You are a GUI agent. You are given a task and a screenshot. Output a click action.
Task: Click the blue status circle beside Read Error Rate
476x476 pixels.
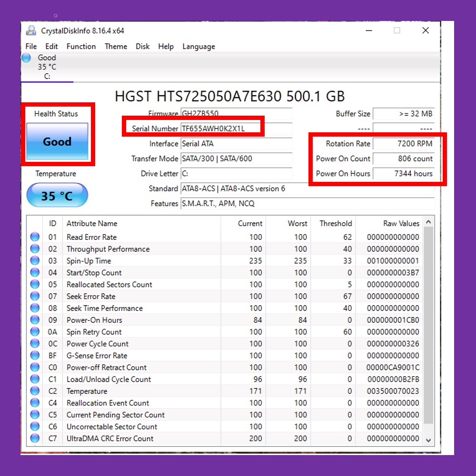[x=34, y=237]
